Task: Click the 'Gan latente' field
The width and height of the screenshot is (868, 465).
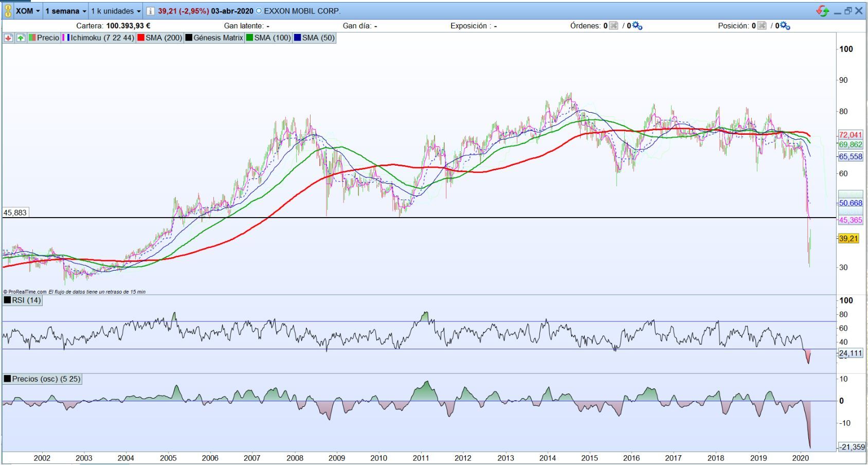Action: click(x=247, y=26)
